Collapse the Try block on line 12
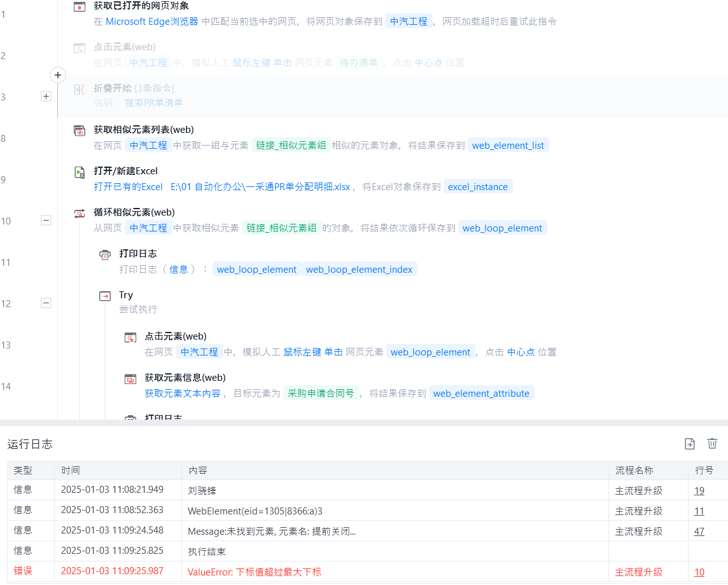The height and width of the screenshot is (585, 728). tap(46, 303)
